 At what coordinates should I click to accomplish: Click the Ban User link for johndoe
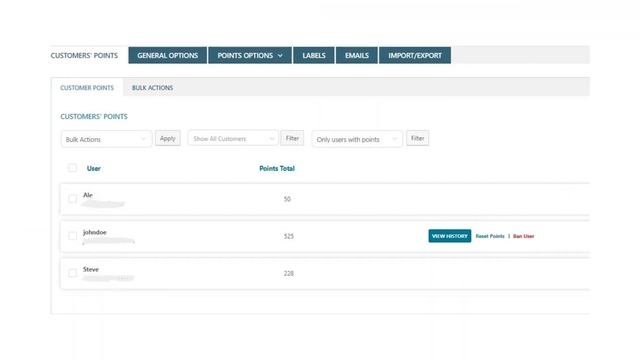tap(523, 236)
